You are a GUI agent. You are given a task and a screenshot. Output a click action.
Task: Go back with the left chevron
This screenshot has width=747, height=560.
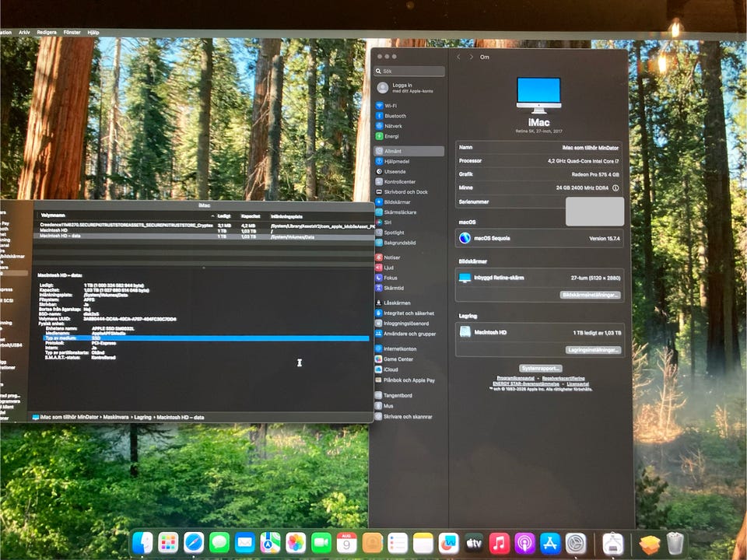coord(458,57)
